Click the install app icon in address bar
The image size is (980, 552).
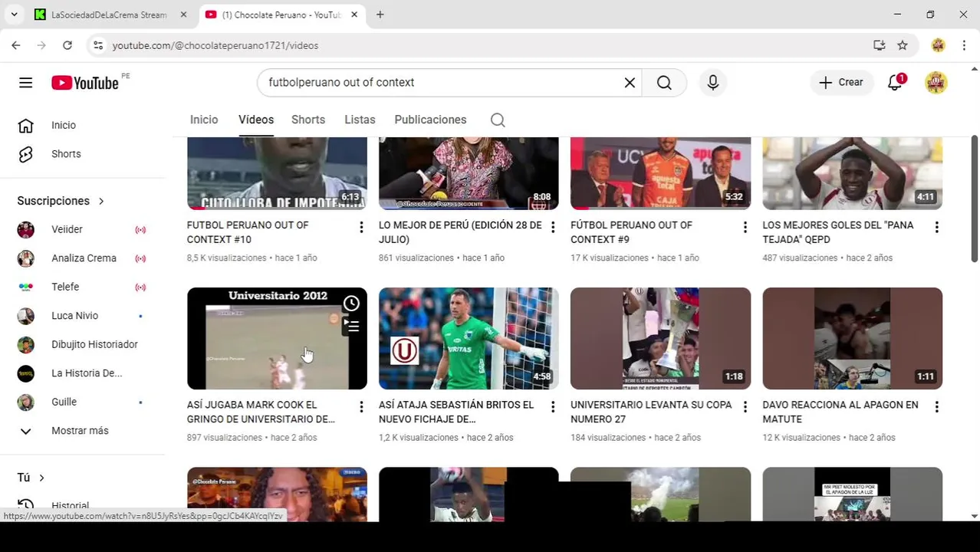(x=880, y=45)
